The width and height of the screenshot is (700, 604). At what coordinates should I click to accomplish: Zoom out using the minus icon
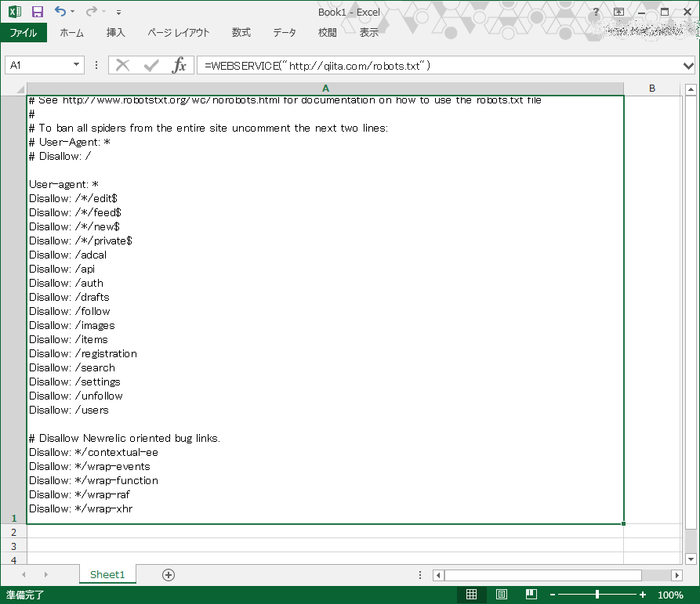[x=553, y=594]
